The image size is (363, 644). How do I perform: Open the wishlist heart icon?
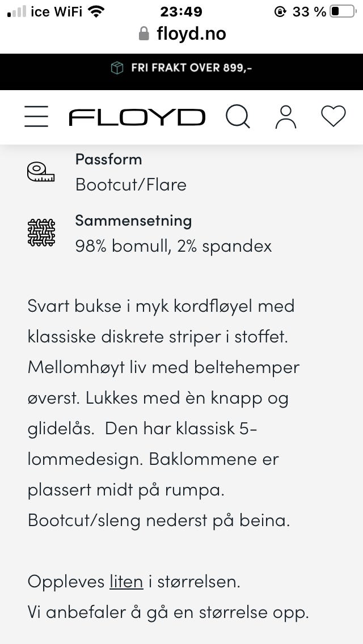coord(333,116)
